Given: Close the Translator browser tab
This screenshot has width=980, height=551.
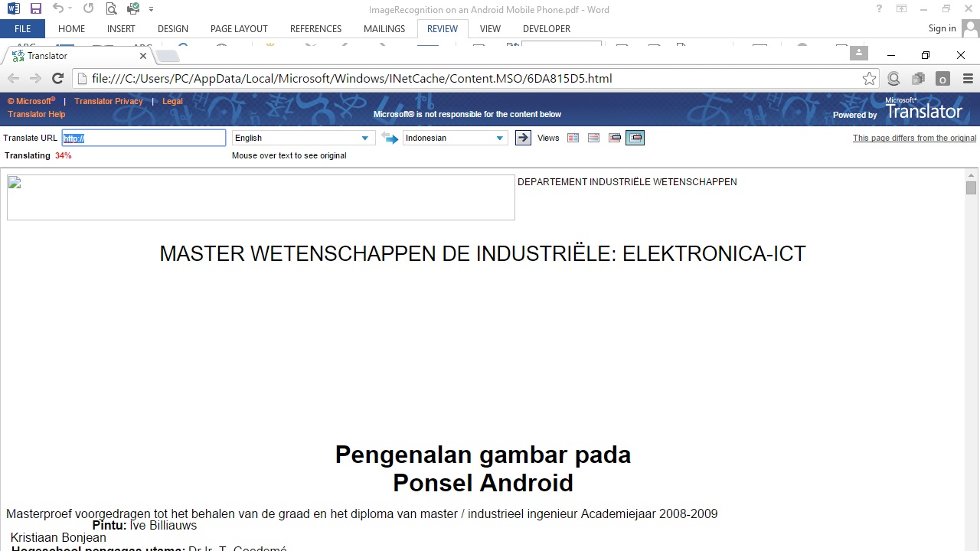Looking at the screenshot, I should click(x=143, y=56).
